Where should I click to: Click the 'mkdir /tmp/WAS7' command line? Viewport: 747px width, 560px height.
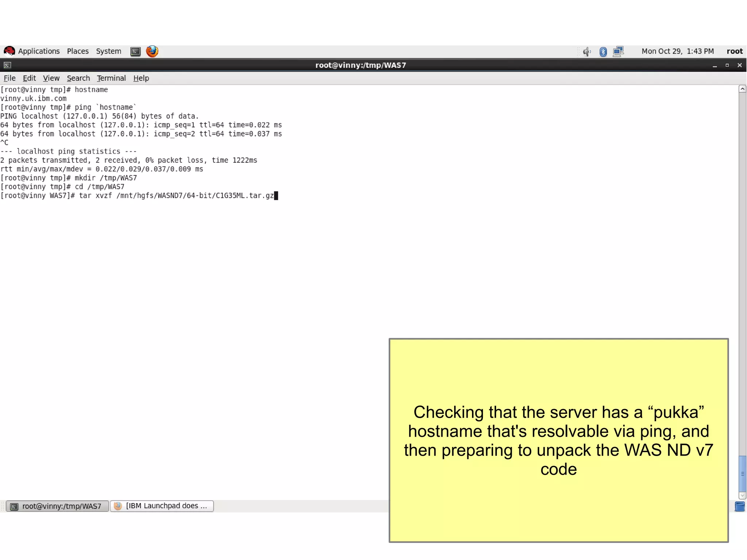(69, 178)
